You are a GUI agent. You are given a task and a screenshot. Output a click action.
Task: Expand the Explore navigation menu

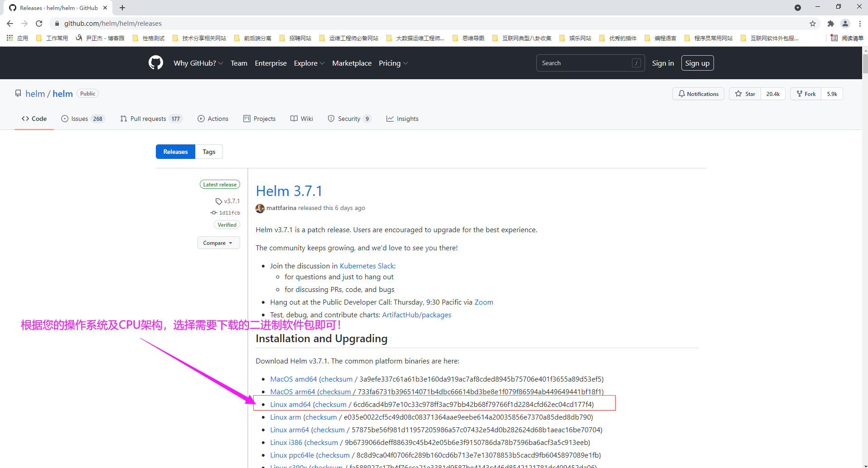click(309, 63)
